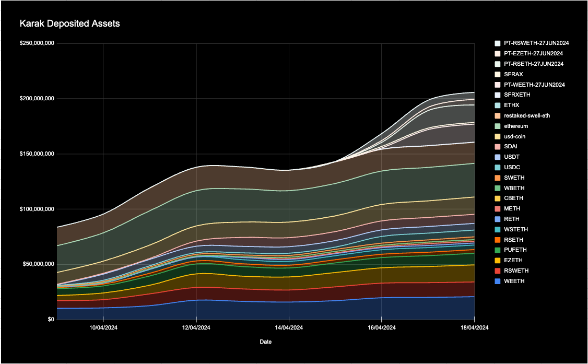Click the RSWETH red legend swatch
Viewport: 588px width, 364px height.
498,271
